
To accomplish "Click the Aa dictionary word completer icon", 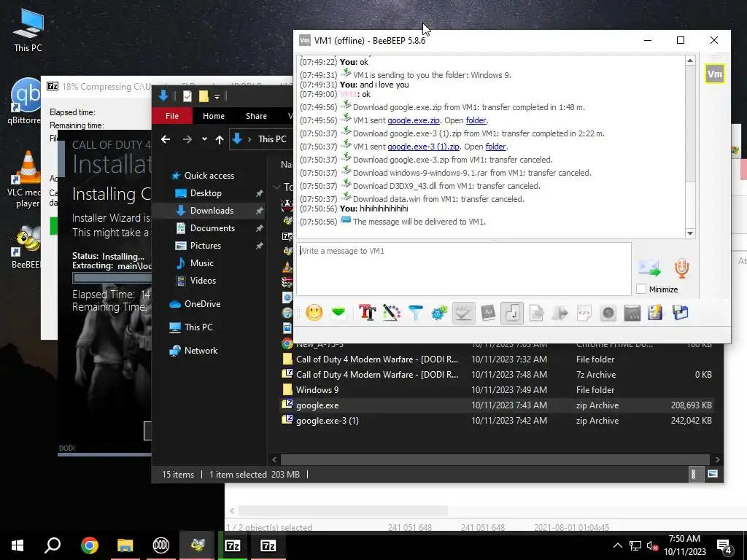I will (488, 313).
